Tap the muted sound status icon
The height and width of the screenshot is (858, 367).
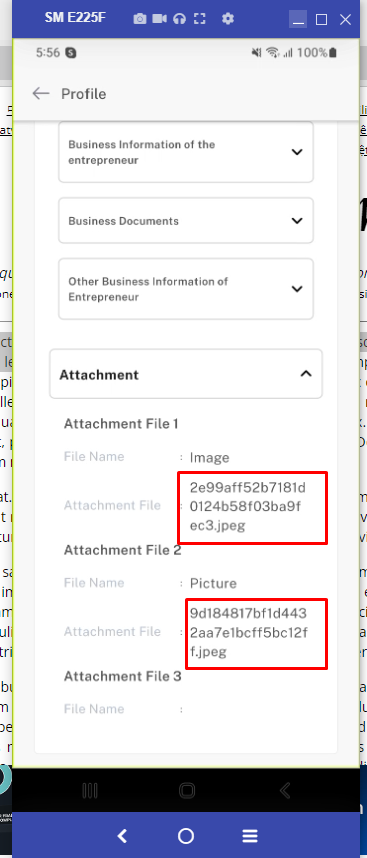tap(256, 53)
